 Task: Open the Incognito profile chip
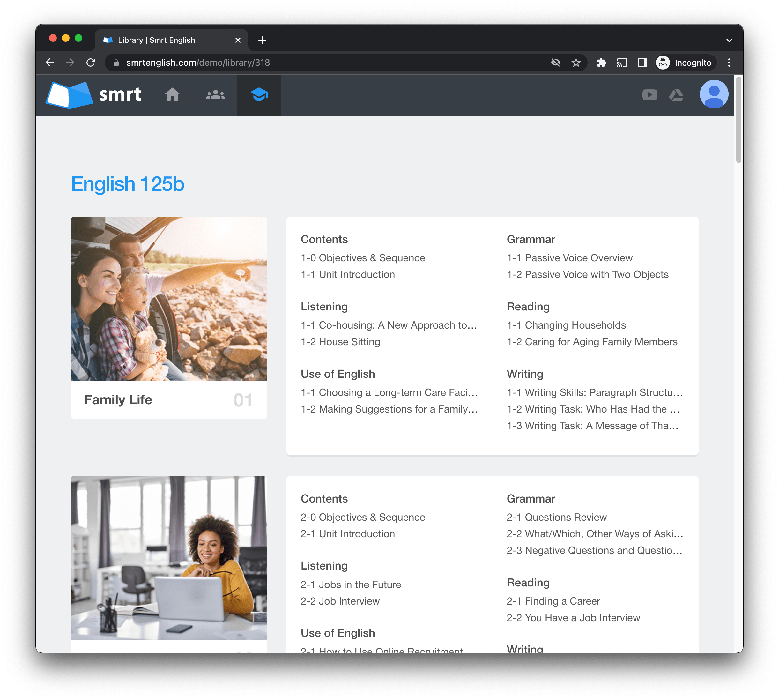[x=686, y=63]
